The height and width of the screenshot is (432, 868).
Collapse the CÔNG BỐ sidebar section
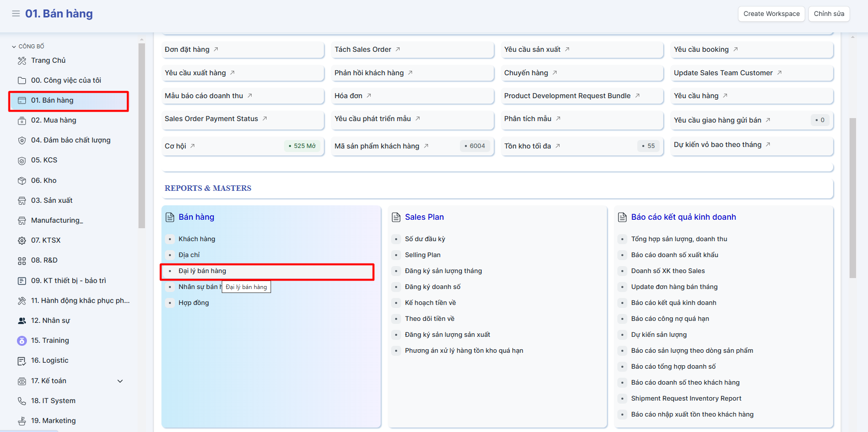[x=14, y=46]
